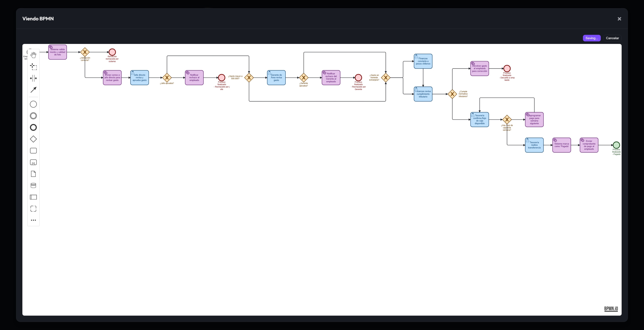Pick the Create Expanded Subprocess tool

click(x=33, y=162)
